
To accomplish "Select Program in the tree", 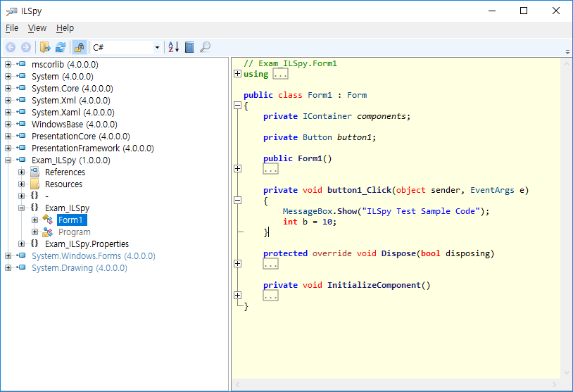I will tap(74, 232).
